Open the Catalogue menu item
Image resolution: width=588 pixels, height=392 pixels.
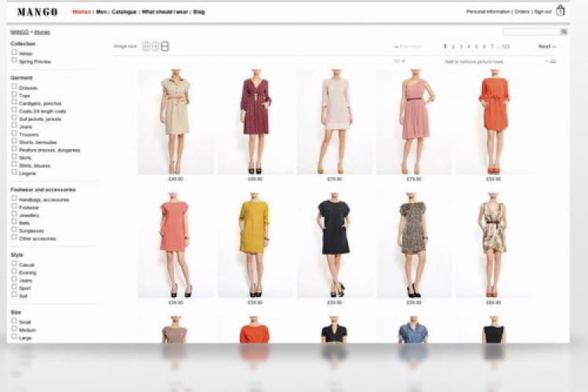pos(124,12)
